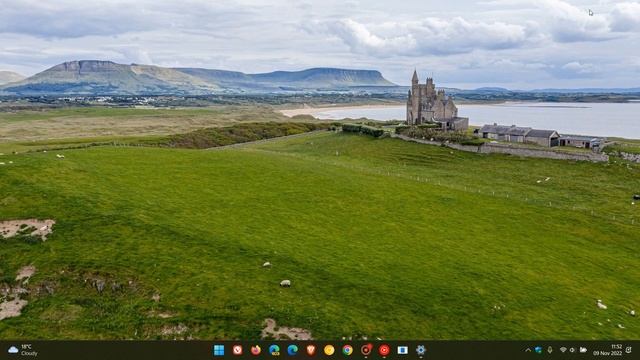Open the Wi-Fi network quick settings
Image resolution: width=640 pixels, height=360 pixels.
pyautogui.click(x=563, y=350)
